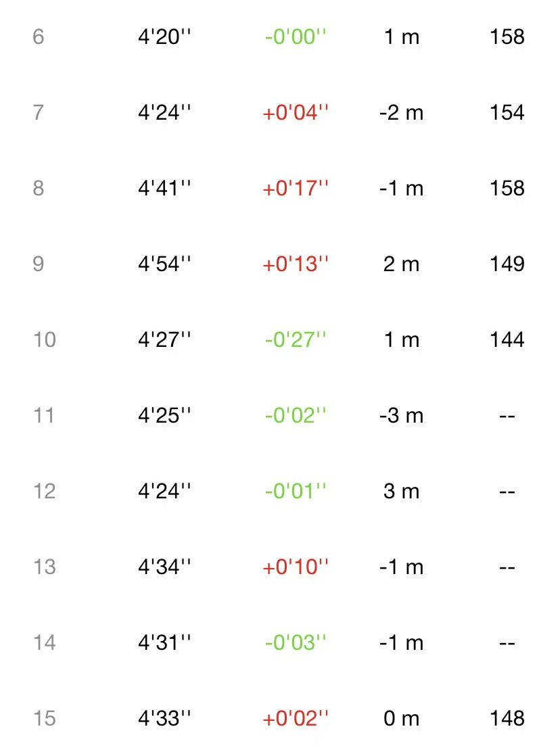
Task: Select the 0 m elevation value
Action: click(x=401, y=718)
